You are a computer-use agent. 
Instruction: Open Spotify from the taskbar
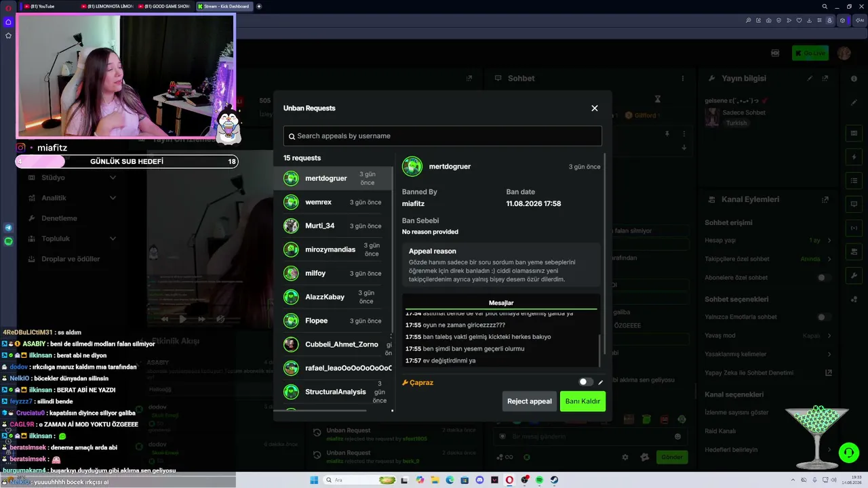[539, 480]
